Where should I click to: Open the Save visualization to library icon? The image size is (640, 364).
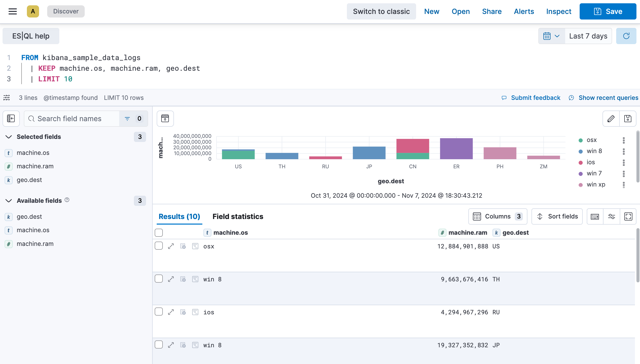pyautogui.click(x=628, y=119)
